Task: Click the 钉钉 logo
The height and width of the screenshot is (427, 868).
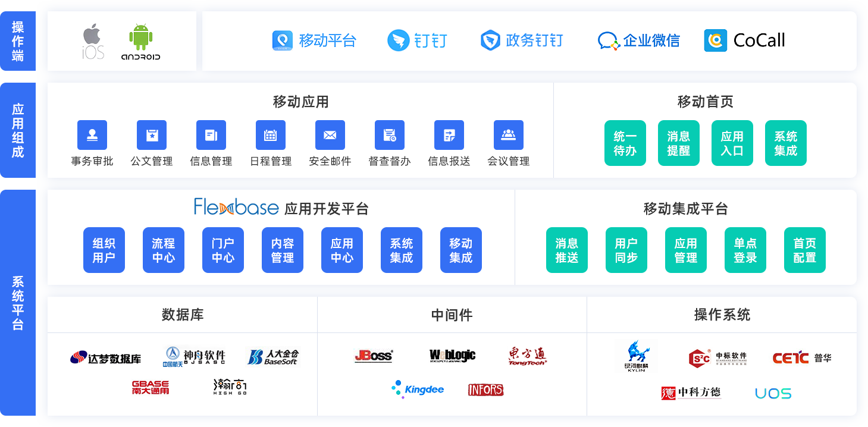Action: click(x=399, y=40)
